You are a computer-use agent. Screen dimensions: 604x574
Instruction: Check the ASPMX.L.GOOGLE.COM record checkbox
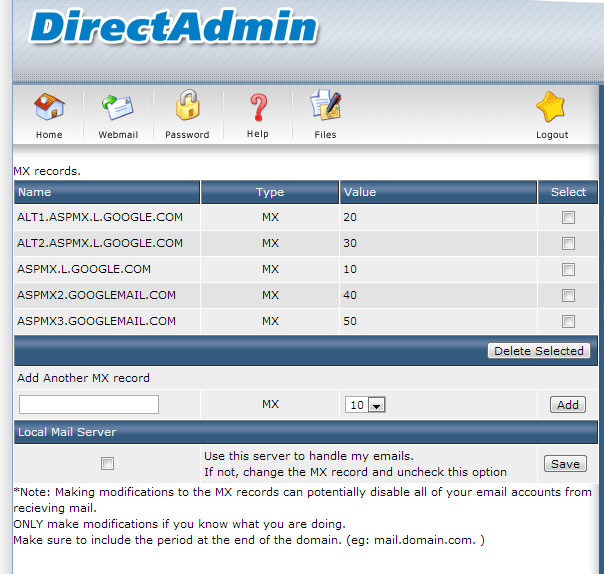coord(568,269)
